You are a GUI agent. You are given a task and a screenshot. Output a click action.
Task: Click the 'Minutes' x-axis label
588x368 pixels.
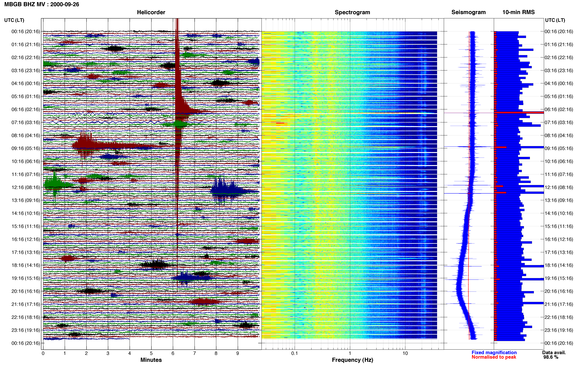tap(151, 360)
